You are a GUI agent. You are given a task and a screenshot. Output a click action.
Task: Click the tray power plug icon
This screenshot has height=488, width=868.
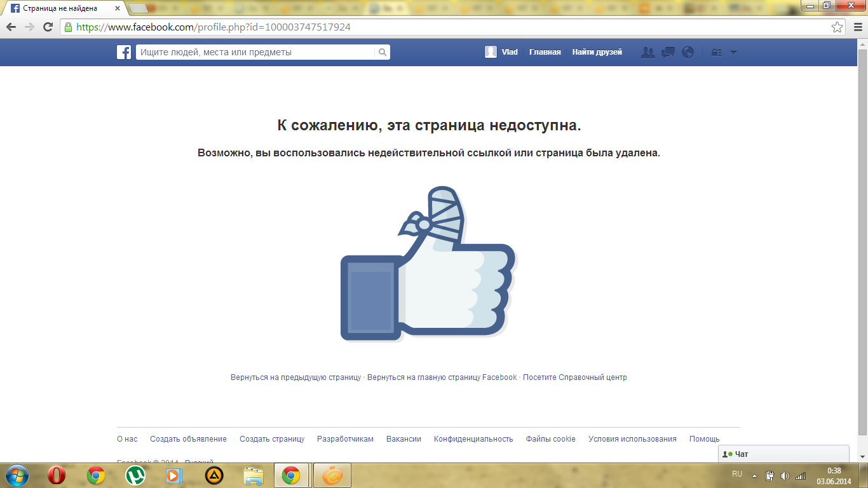[770, 475]
